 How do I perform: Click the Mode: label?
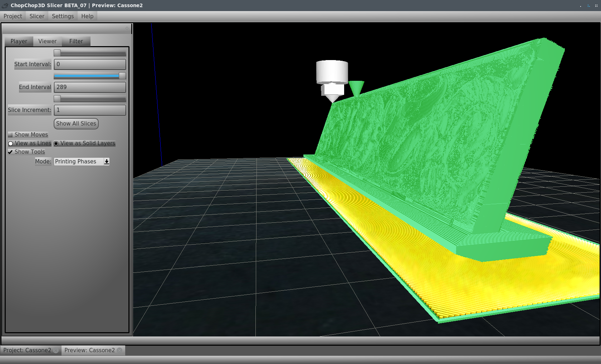pyautogui.click(x=43, y=162)
